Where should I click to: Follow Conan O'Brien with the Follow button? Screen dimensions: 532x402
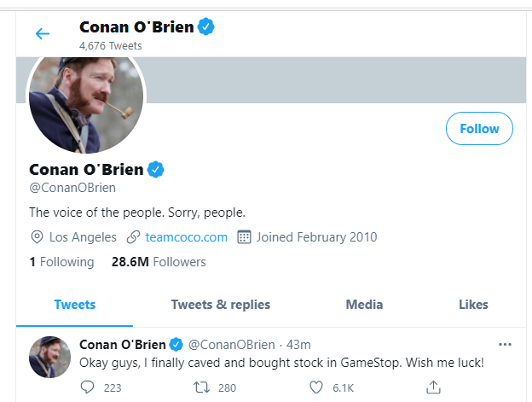point(479,129)
